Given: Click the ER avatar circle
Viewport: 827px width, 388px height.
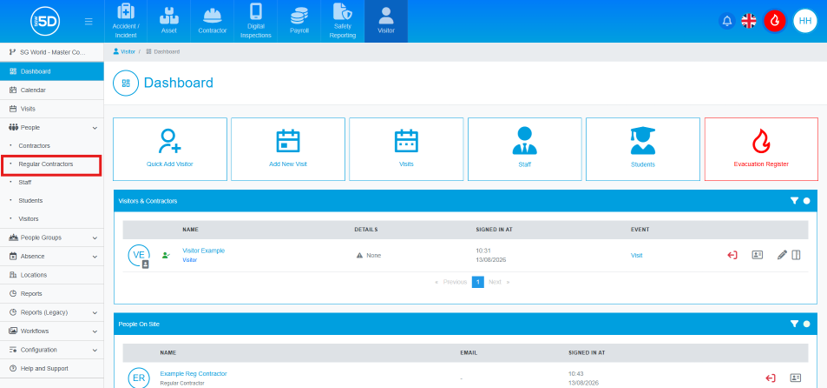Looking at the screenshot, I should pyautogui.click(x=139, y=378).
